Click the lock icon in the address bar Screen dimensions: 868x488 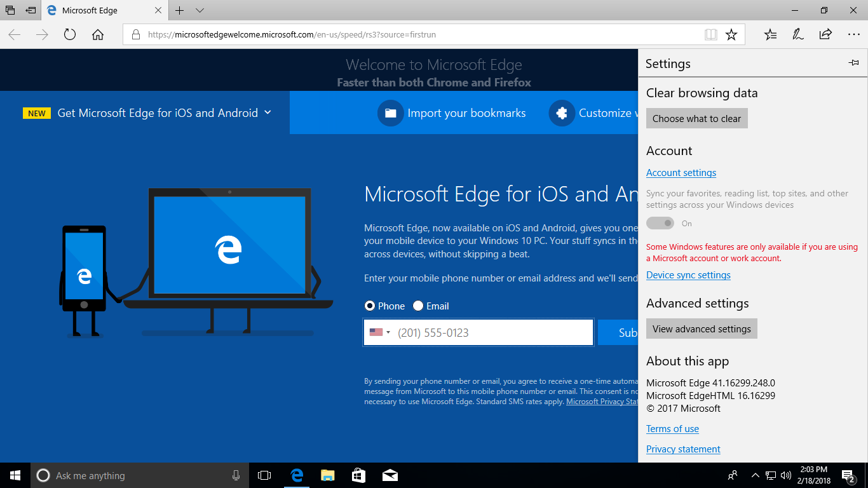pyautogui.click(x=135, y=35)
